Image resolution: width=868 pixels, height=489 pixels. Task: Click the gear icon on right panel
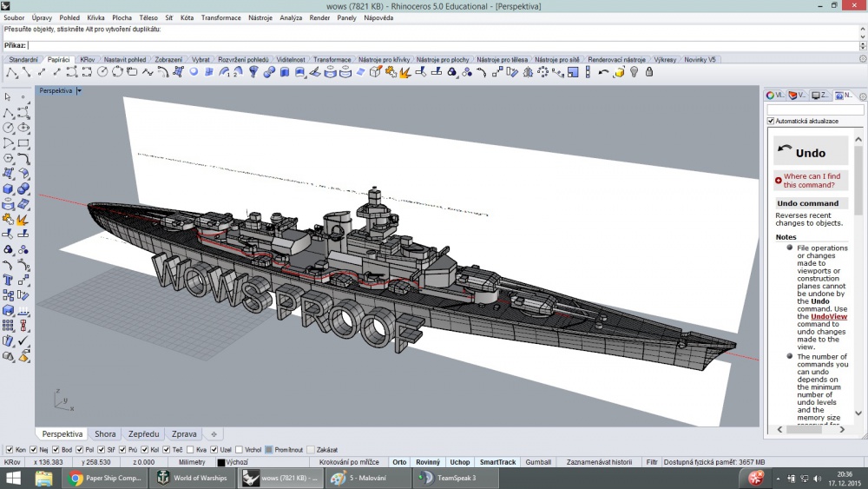click(x=863, y=96)
